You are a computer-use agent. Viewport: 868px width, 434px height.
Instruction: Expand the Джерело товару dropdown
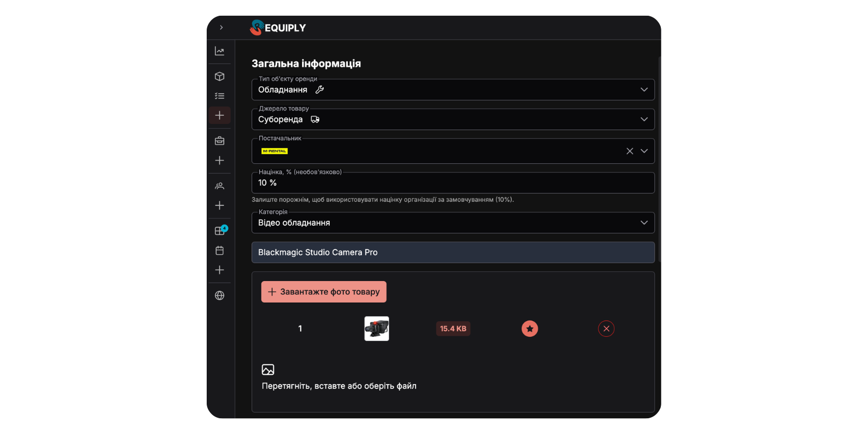point(644,119)
